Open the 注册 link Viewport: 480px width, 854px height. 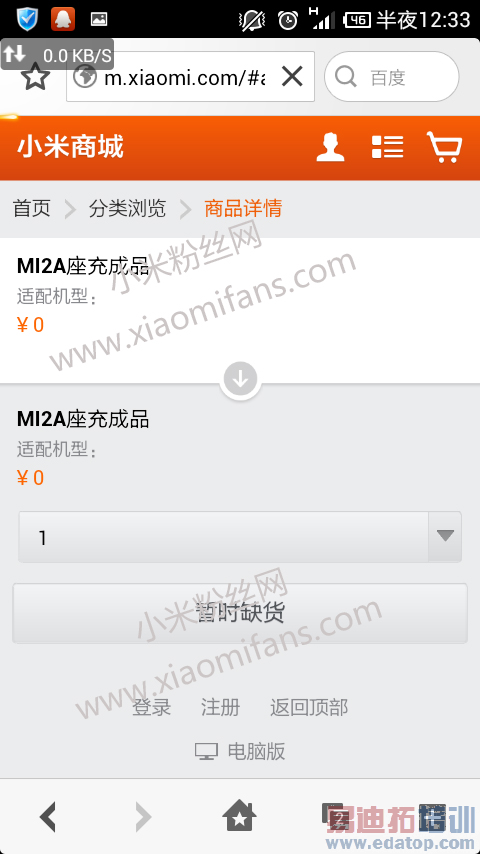pyautogui.click(x=220, y=707)
